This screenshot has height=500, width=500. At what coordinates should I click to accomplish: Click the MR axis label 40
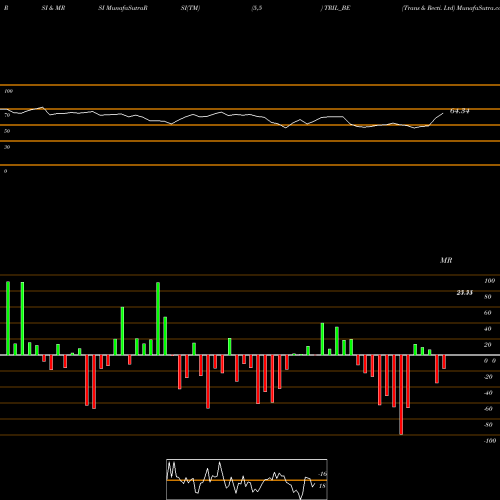(488, 329)
